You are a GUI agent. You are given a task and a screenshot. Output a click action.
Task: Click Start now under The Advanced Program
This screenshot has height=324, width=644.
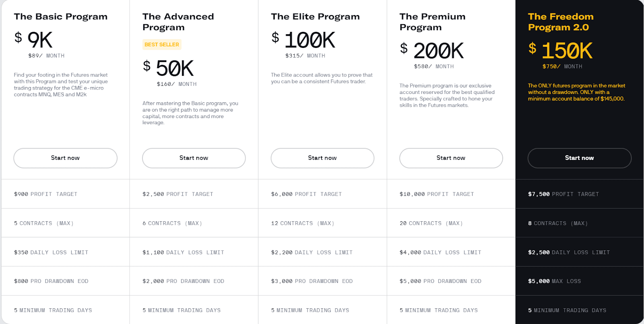[194, 158]
